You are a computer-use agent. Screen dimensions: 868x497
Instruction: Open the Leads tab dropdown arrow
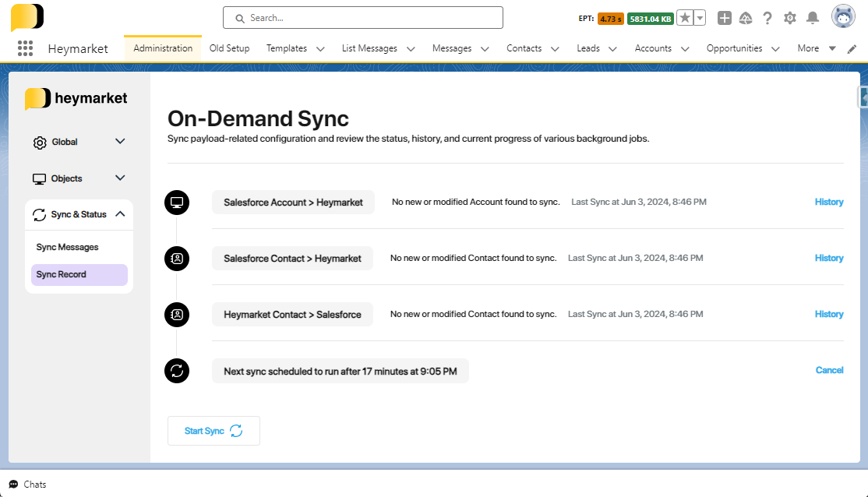(612, 49)
